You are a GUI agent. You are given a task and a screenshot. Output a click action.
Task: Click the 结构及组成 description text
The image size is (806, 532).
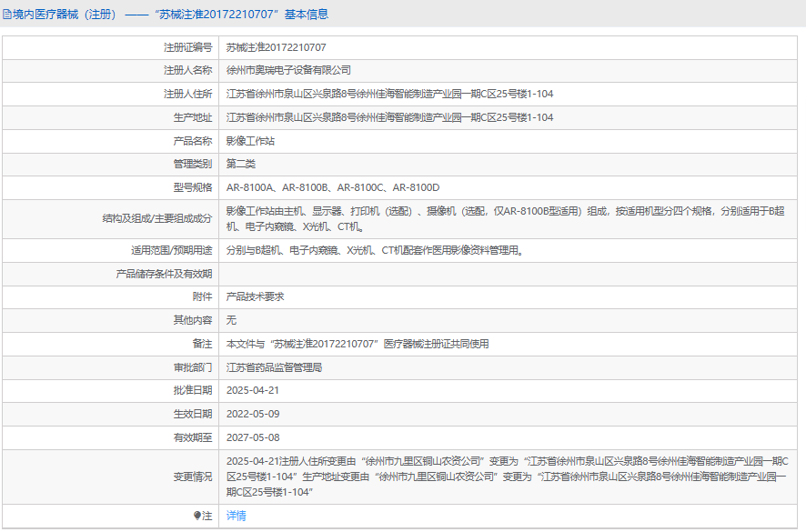click(x=504, y=218)
